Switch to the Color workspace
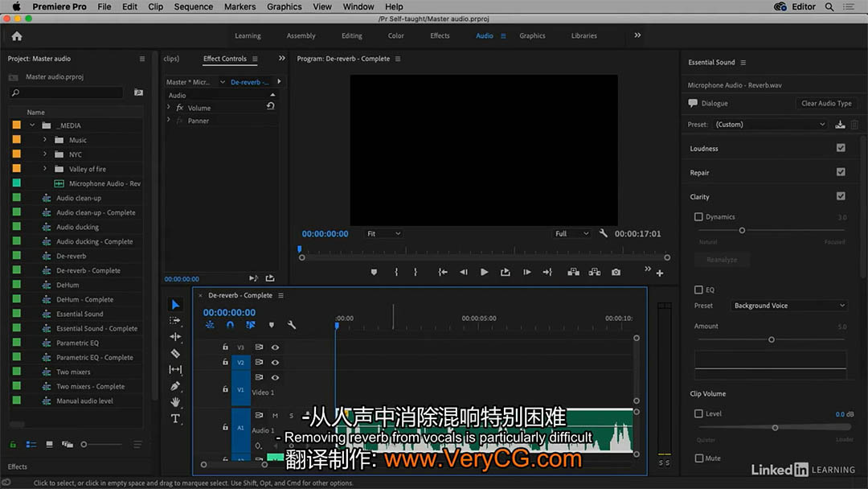Viewport: 868px width, 489px height. click(x=395, y=36)
